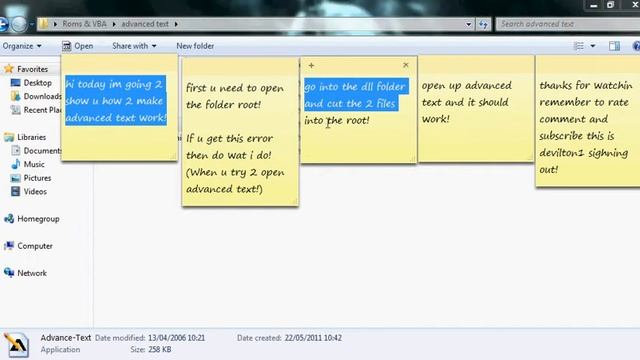Select Homegroup in navigation pane
640x360 pixels.
[x=38, y=219]
